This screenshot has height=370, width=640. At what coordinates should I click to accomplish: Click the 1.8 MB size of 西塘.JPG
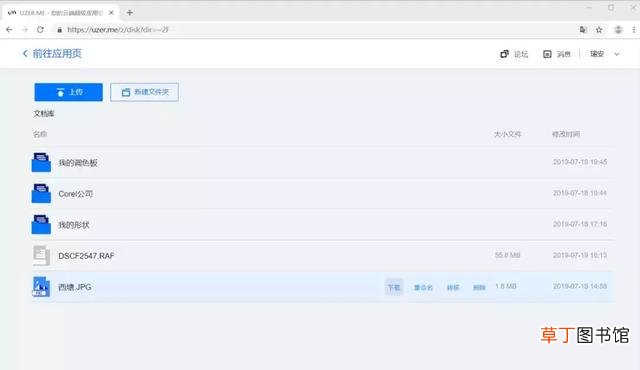tap(506, 286)
